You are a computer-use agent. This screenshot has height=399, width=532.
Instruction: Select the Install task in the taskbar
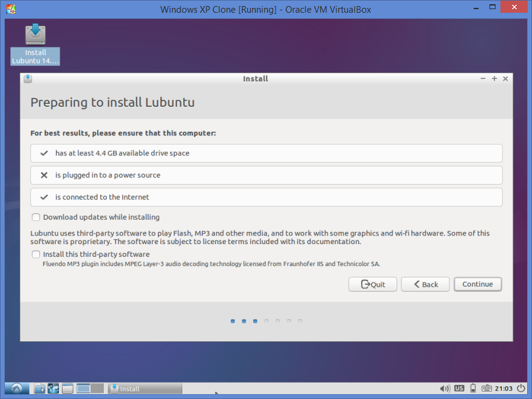pos(145,389)
